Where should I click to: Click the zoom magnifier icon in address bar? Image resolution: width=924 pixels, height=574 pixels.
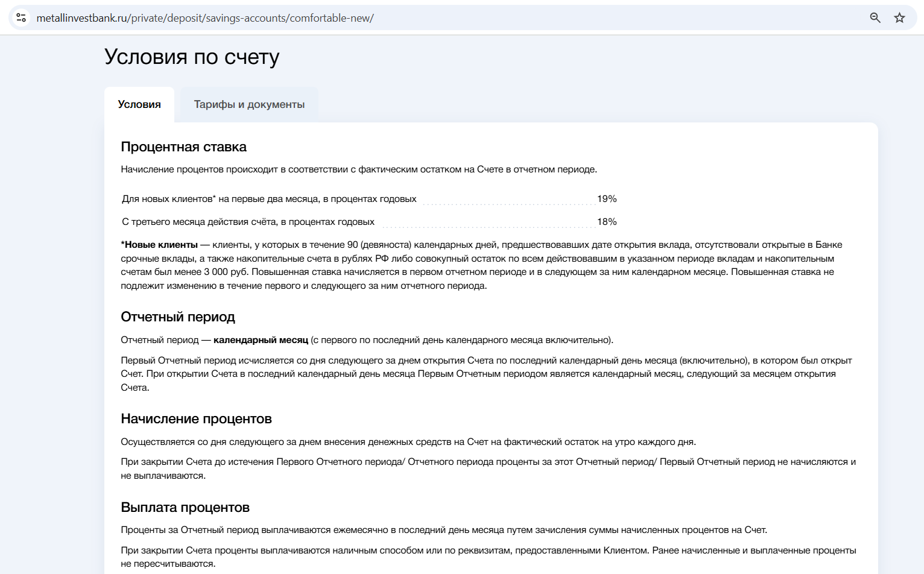coord(875,17)
